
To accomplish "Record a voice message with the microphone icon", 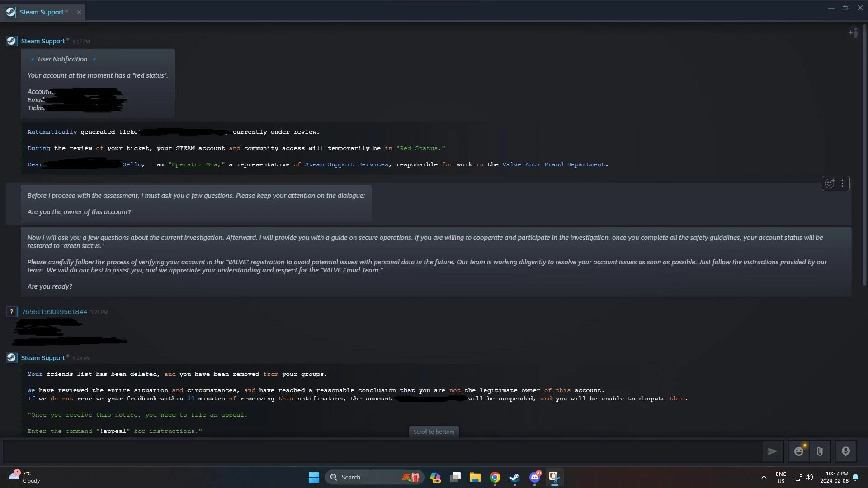I will click(845, 451).
